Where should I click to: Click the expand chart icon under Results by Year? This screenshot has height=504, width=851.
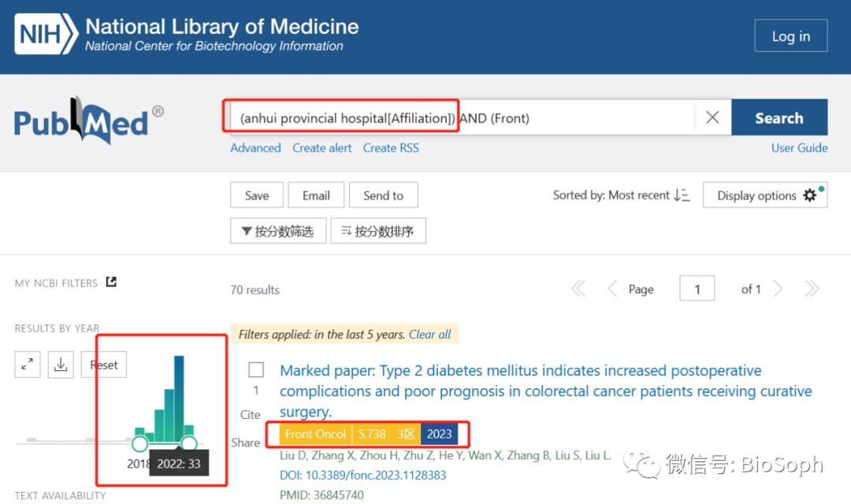[x=28, y=364]
